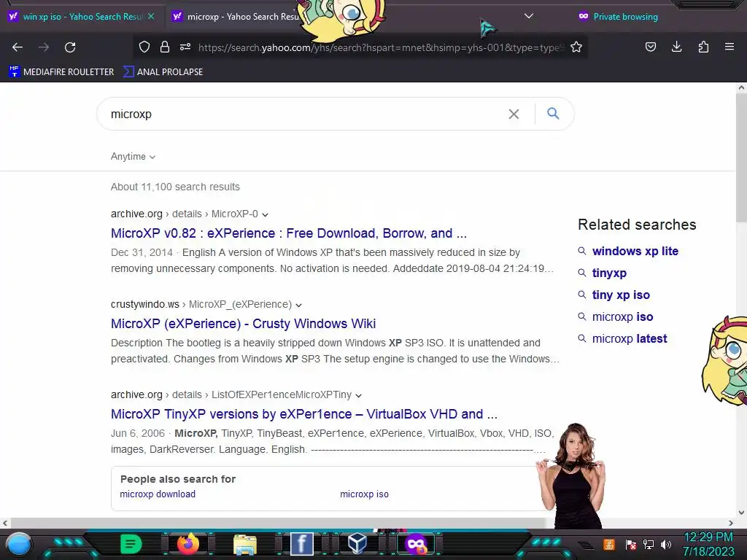Open the tracking protection shield icon
Image resolution: width=747 pixels, height=560 pixels.
[x=144, y=47]
